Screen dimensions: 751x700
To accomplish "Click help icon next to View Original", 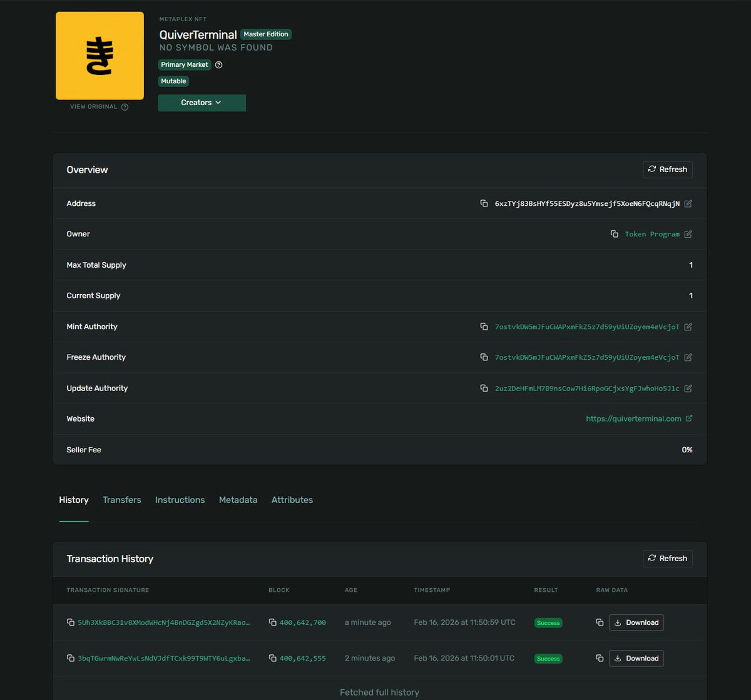I will pyautogui.click(x=125, y=107).
